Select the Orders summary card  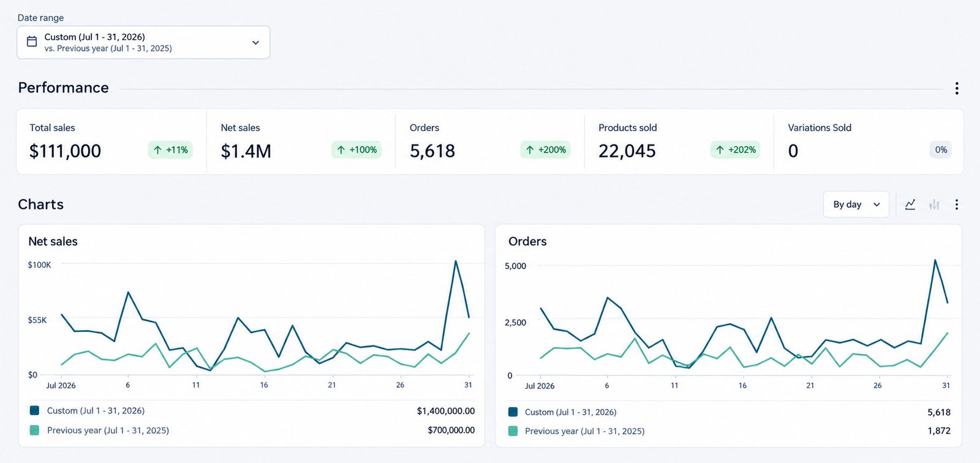click(490, 141)
